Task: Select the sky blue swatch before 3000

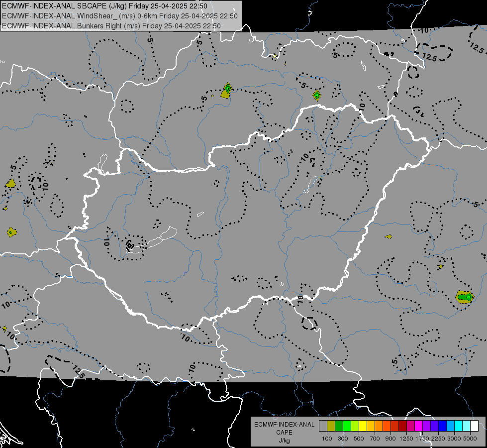Action: (x=451, y=426)
